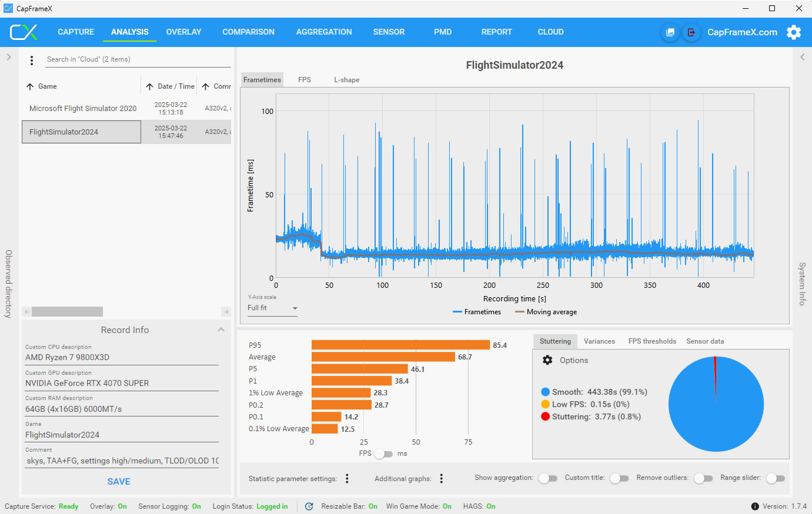Image resolution: width=812 pixels, height=514 pixels.
Task: Click the CapFrameX logo in the header
Action: [x=24, y=32]
